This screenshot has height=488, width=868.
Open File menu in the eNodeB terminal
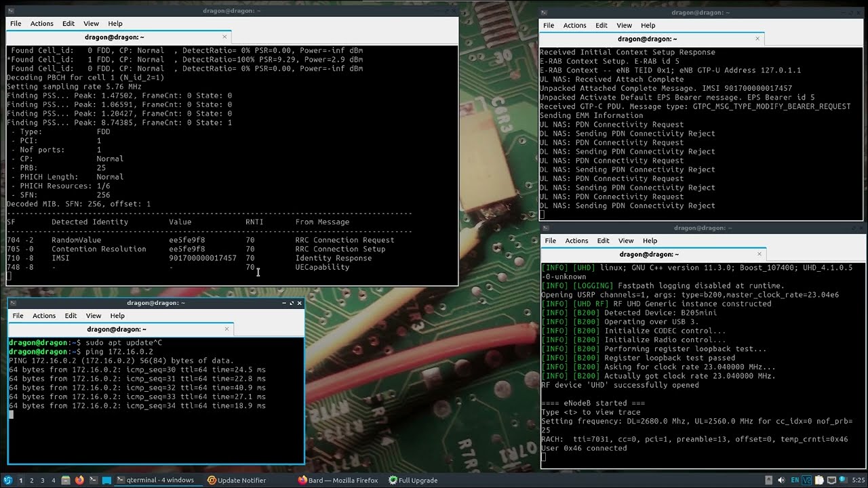[551, 241]
